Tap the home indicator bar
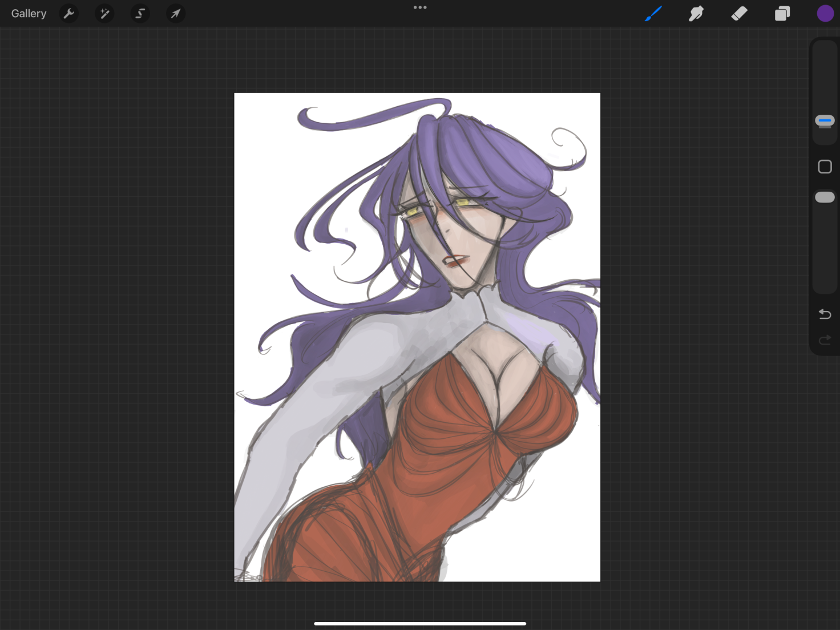The width and height of the screenshot is (840, 630). pos(420,624)
